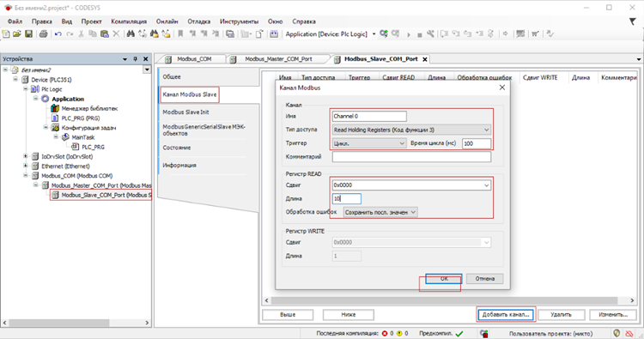Collapse the Device (PLC351) tree node
This screenshot has width=644, height=339.
(15, 79)
